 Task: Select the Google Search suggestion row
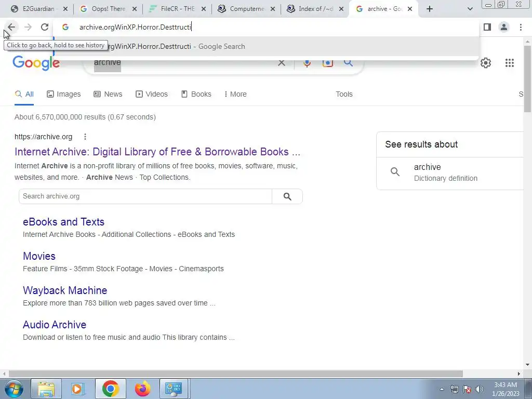[x=266, y=46]
